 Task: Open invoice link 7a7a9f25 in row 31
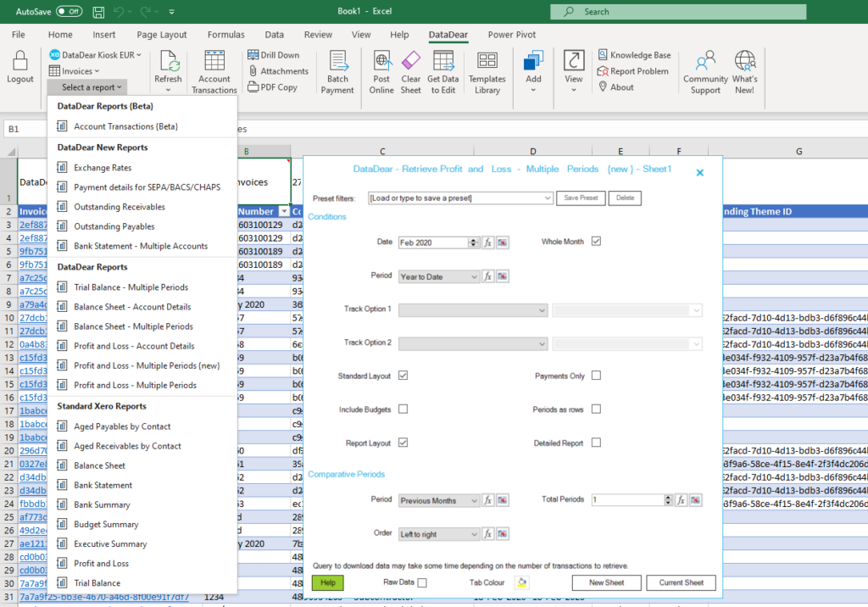point(104,597)
